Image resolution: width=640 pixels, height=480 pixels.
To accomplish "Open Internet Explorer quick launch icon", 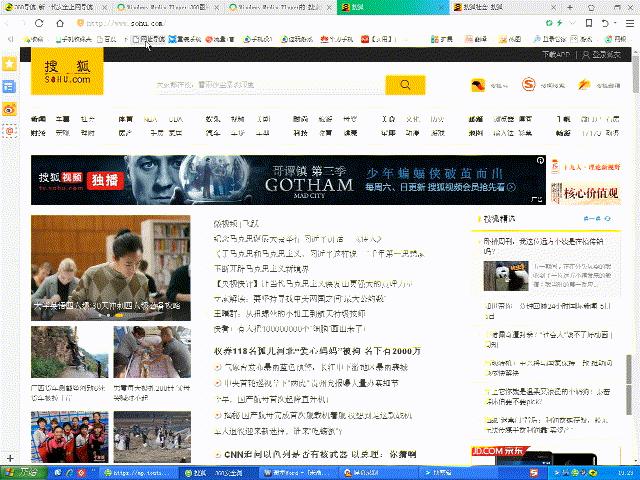I will (70, 473).
